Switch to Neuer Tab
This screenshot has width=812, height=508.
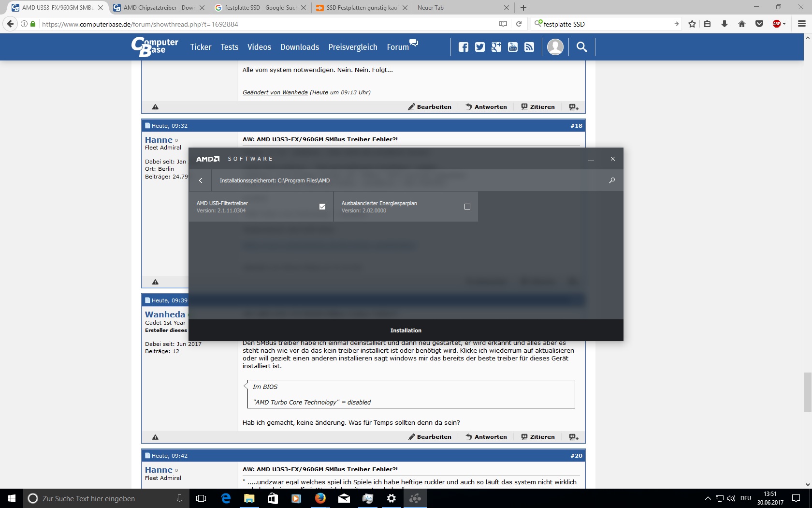point(463,8)
